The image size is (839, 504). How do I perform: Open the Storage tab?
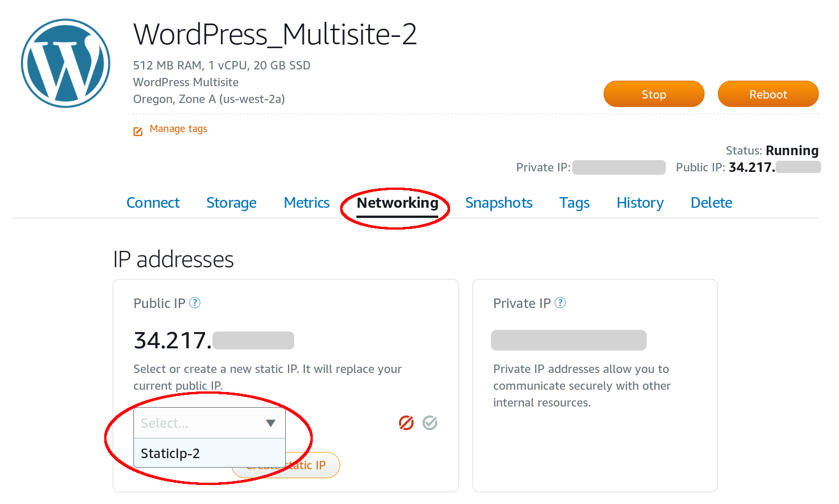pyautogui.click(x=231, y=203)
